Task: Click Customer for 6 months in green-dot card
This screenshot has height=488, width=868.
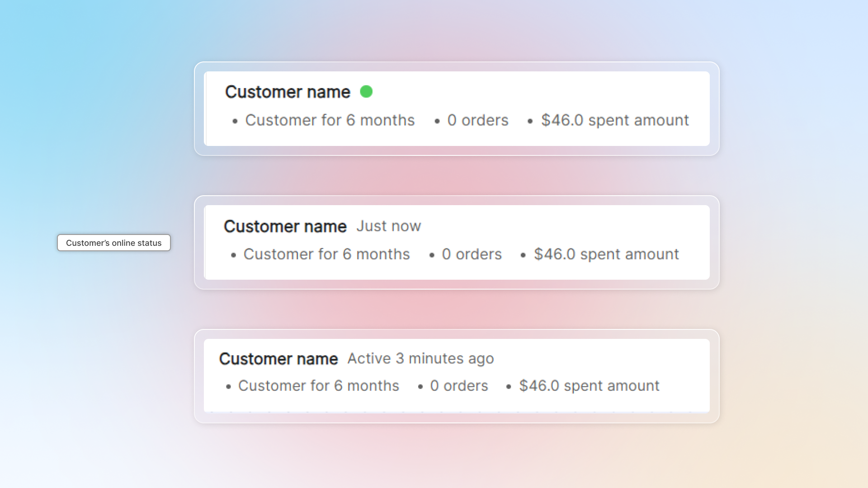Action: pos(330,120)
